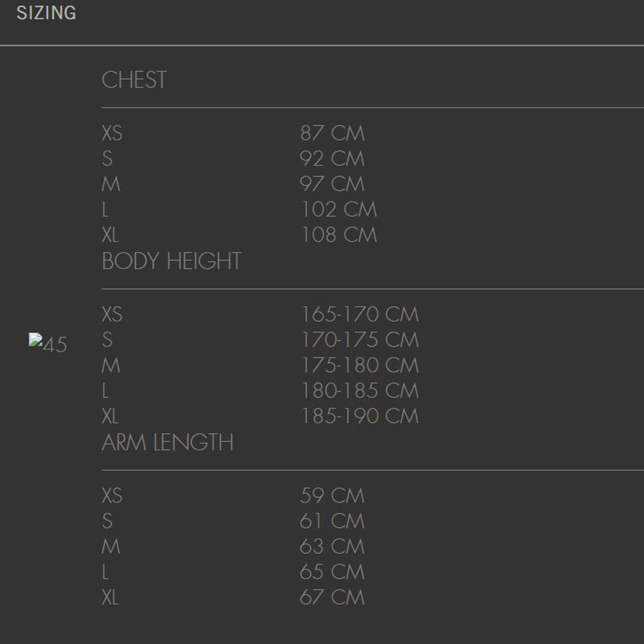Click the 102 CM chest value
This screenshot has width=644, height=644.
coord(339,209)
